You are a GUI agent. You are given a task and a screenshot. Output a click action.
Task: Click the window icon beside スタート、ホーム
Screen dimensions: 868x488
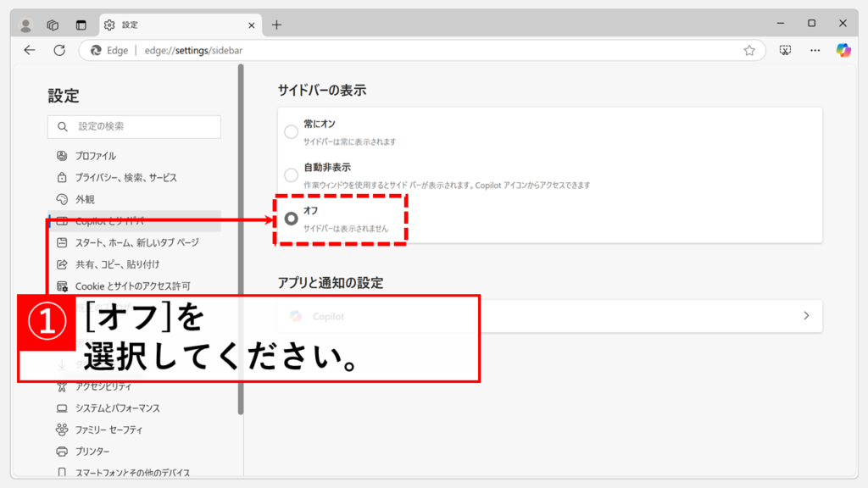point(62,242)
